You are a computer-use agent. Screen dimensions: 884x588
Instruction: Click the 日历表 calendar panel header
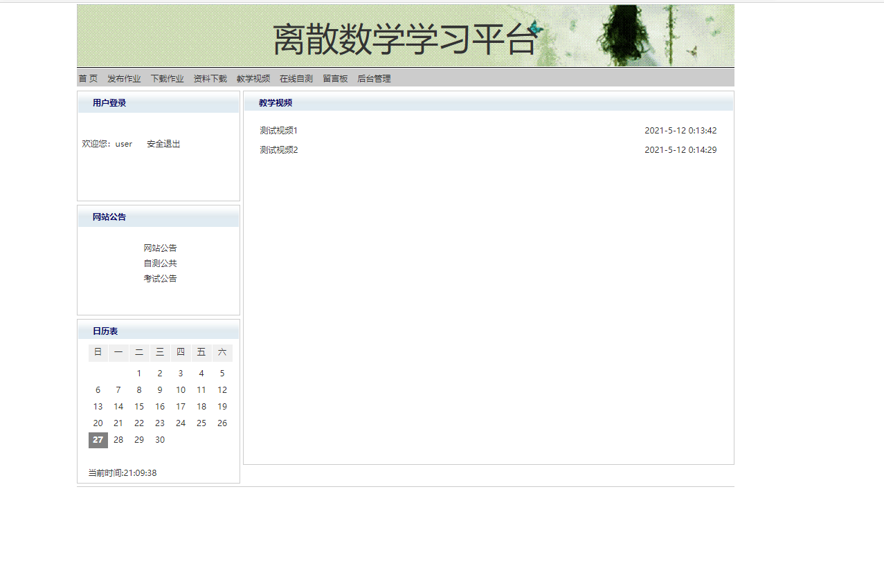click(104, 331)
